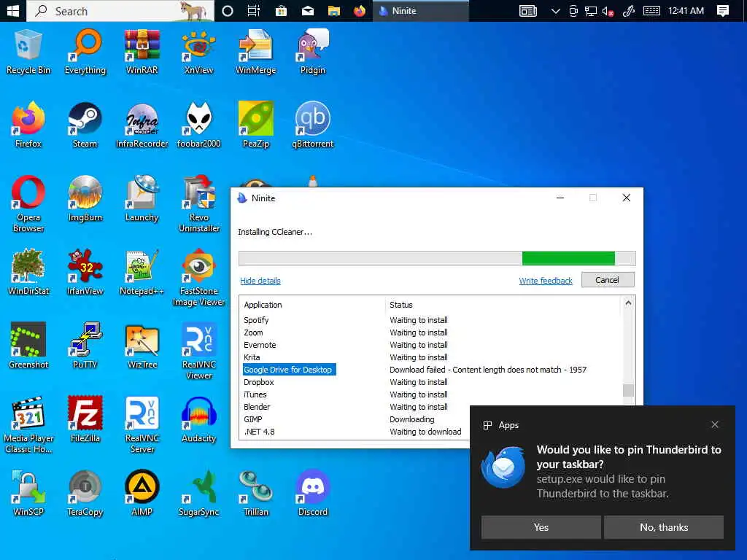Click the Ninite details list scrollbar thumb
This screenshot has height=560, width=747.
pyautogui.click(x=628, y=390)
